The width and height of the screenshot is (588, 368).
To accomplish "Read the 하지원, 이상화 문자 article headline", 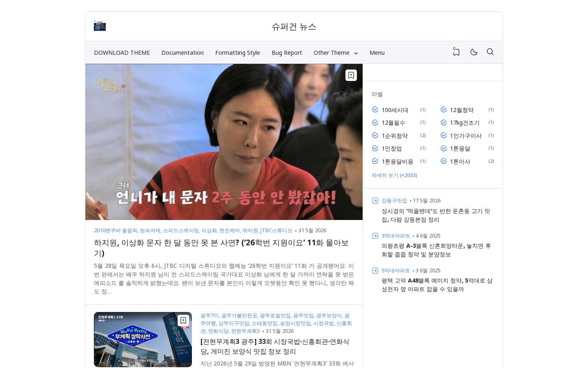I will [x=221, y=248].
